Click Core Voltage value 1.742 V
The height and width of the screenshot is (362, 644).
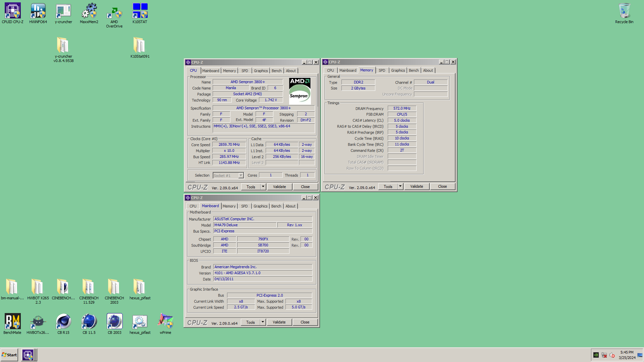pos(271,100)
